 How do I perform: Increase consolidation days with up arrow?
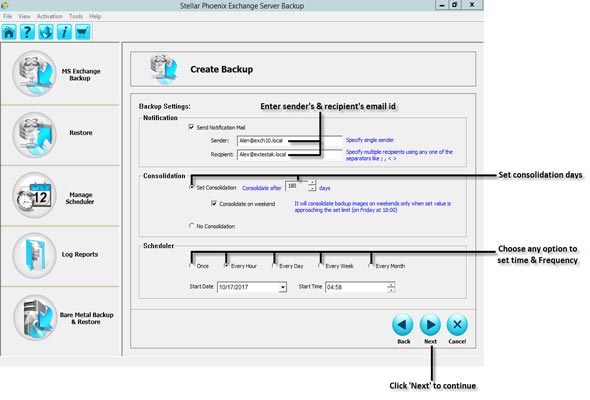312,183
